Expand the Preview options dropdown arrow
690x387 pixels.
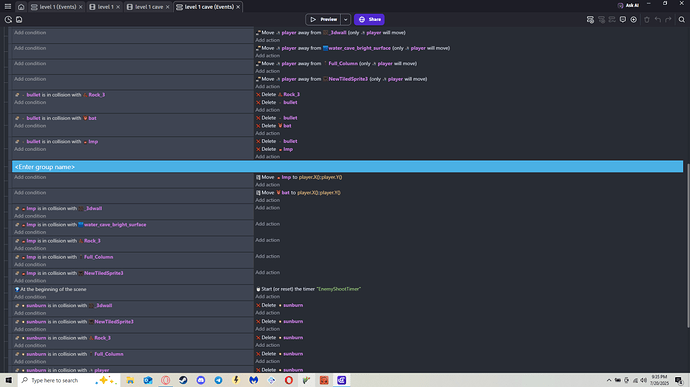[x=345, y=19]
